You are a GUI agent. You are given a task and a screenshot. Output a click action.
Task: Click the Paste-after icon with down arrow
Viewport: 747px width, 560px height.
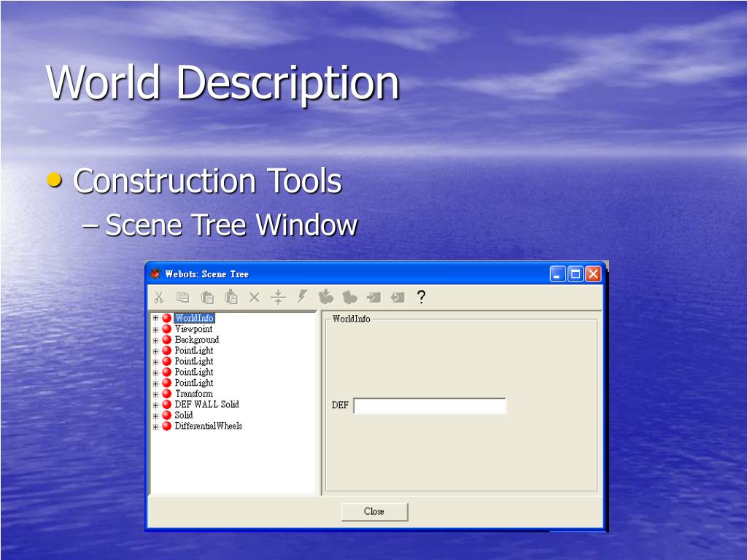point(231,297)
